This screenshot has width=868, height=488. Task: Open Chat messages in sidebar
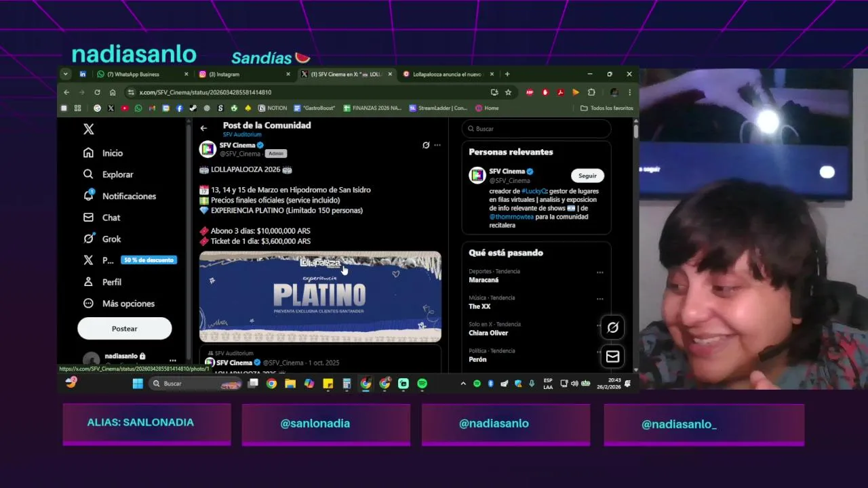102,218
